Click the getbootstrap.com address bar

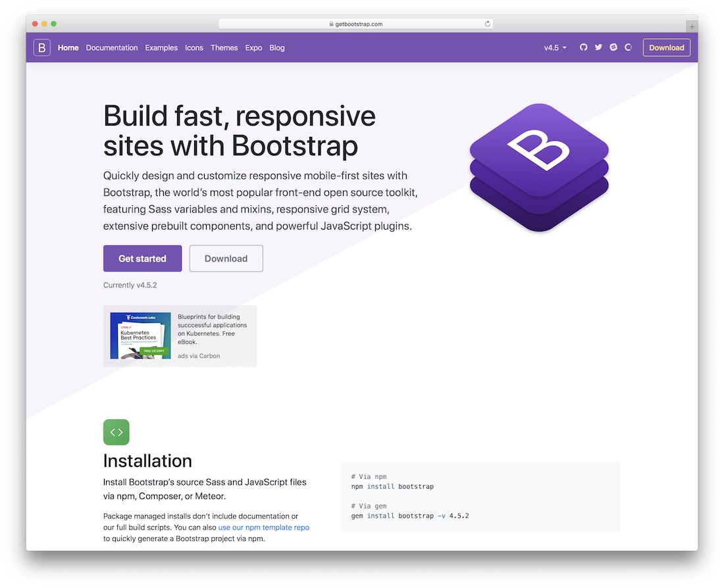pyautogui.click(x=355, y=24)
